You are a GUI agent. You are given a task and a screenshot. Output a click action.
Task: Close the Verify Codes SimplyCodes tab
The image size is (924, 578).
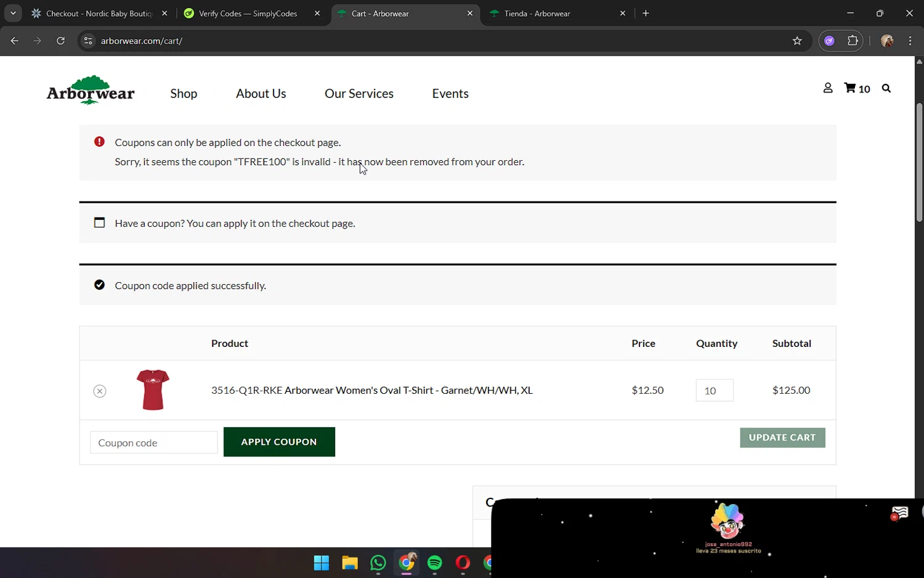[x=317, y=13]
